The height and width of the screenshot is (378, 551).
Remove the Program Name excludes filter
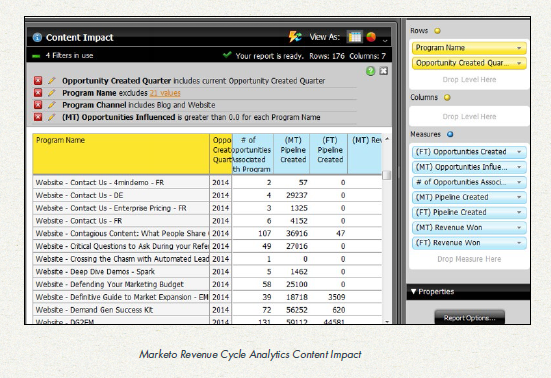tap(38, 93)
